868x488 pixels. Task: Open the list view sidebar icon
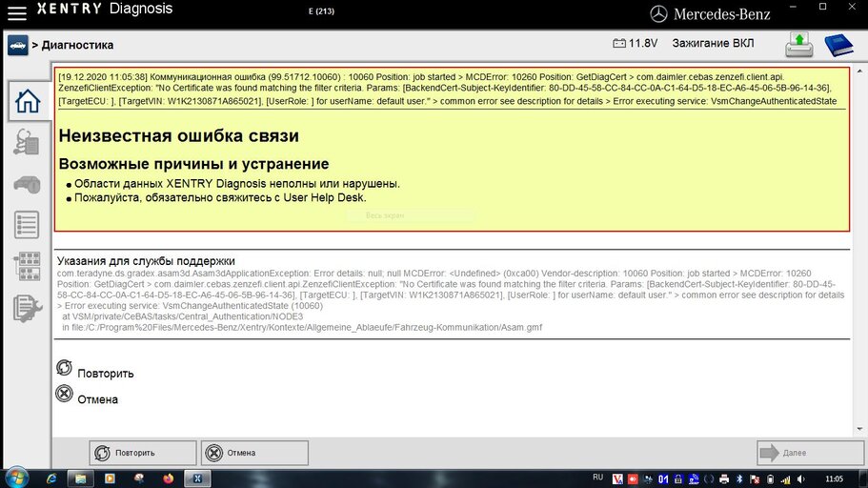point(27,224)
